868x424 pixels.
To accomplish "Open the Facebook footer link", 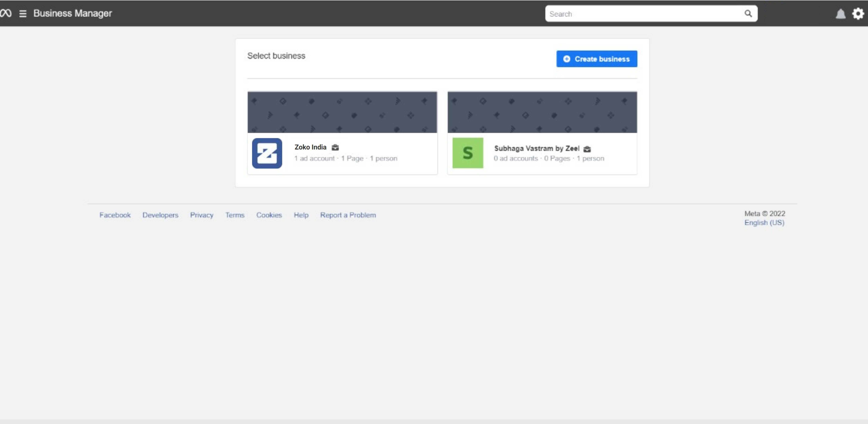I will pyautogui.click(x=115, y=215).
